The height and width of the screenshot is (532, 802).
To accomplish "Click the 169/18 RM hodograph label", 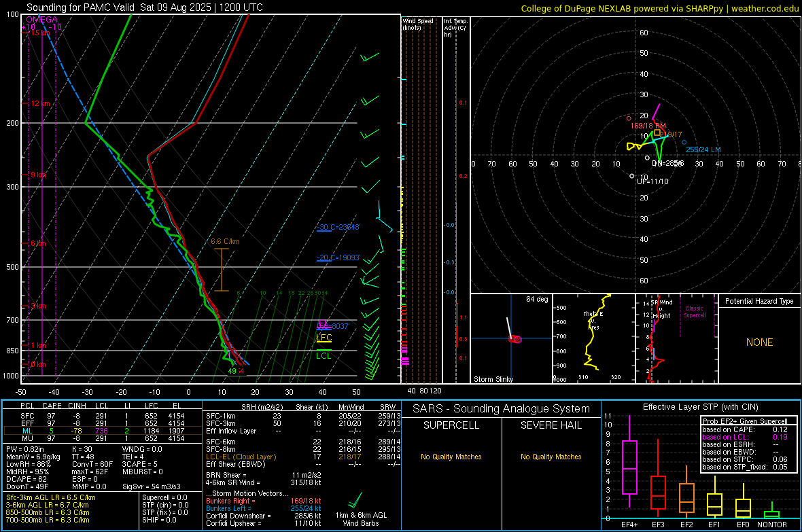I will click(648, 126).
